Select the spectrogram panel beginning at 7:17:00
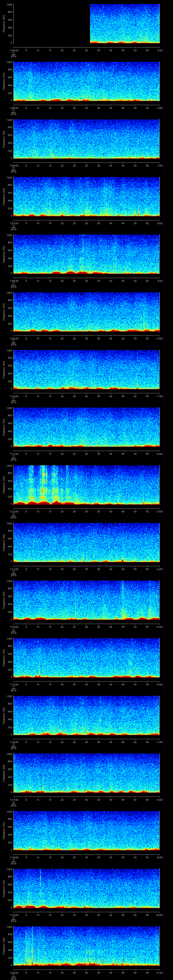The width and height of the screenshot is (173, 980). coord(86,772)
